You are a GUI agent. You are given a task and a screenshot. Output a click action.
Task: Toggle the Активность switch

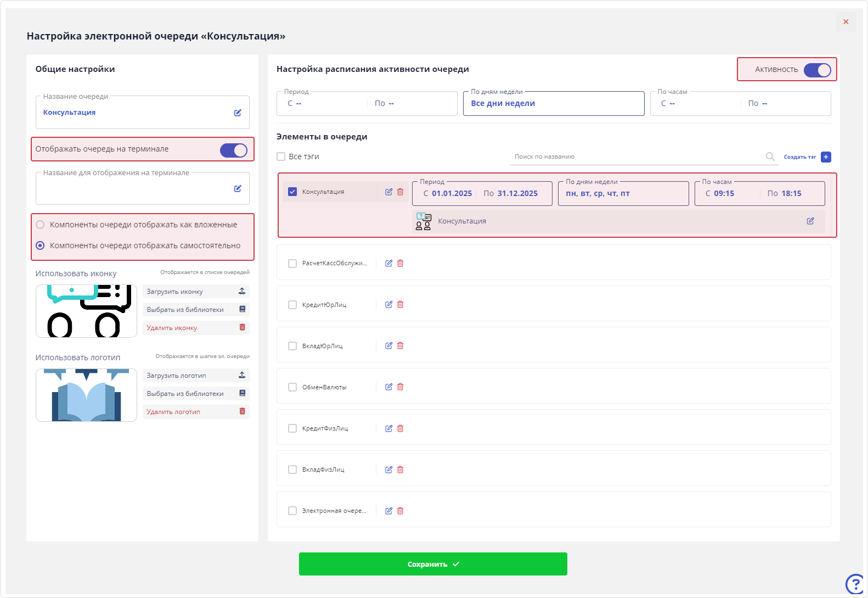tap(817, 70)
